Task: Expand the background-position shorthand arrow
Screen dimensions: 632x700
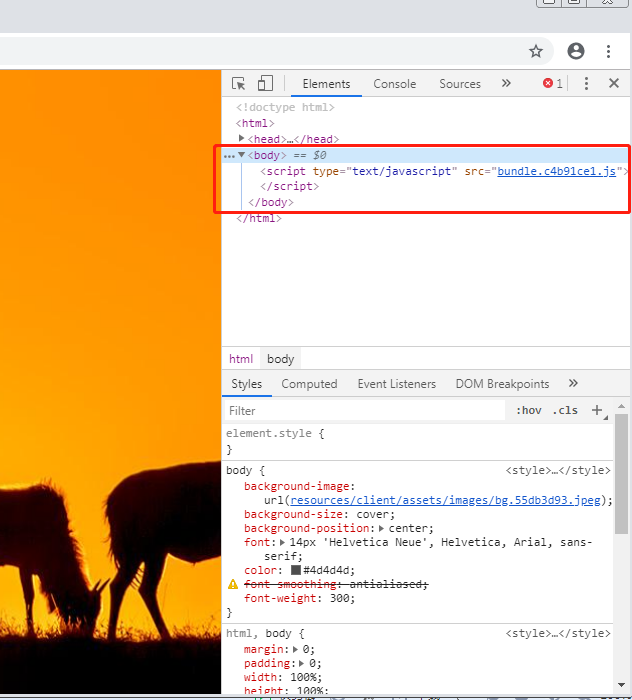Action: pyautogui.click(x=382, y=528)
